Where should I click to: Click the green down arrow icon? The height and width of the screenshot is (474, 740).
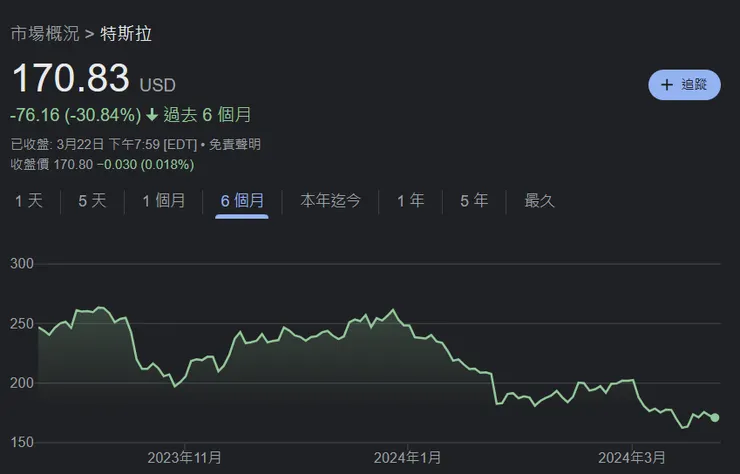point(152,115)
